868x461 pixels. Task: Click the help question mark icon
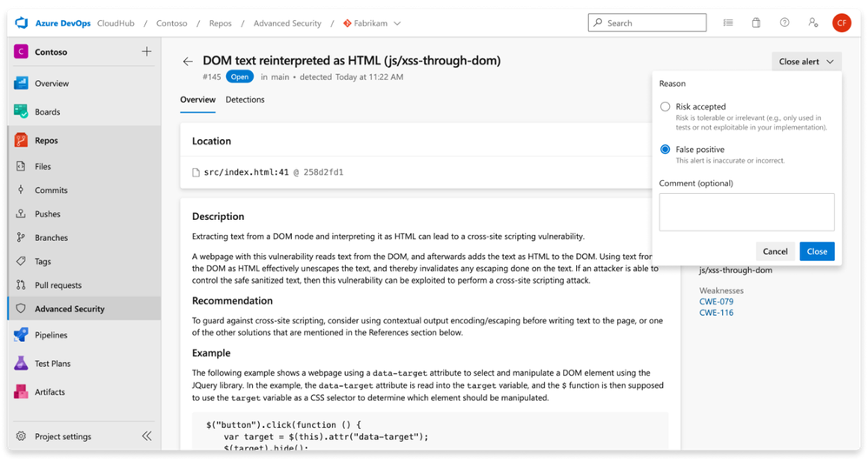[x=785, y=23]
